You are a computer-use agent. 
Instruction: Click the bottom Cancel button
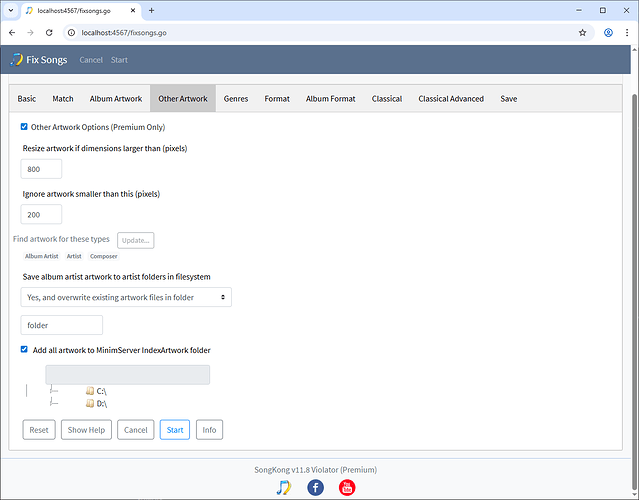coord(136,430)
